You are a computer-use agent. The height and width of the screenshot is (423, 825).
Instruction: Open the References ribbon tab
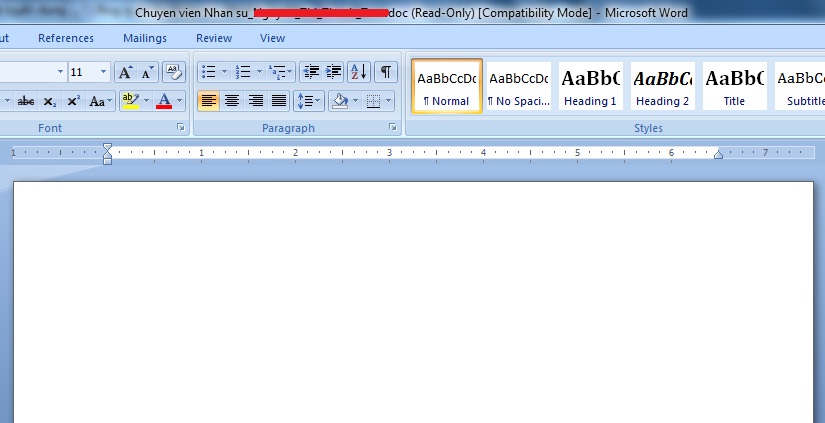(x=66, y=38)
